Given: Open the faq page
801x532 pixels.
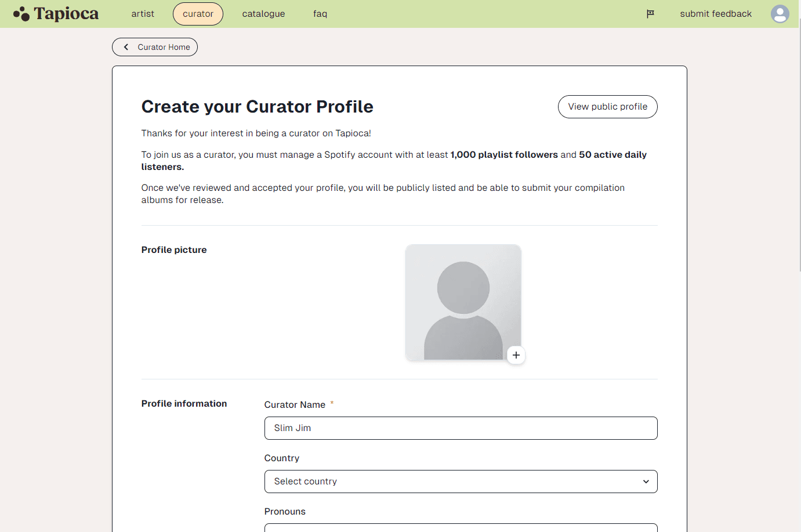Looking at the screenshot, I should point(320,14).
